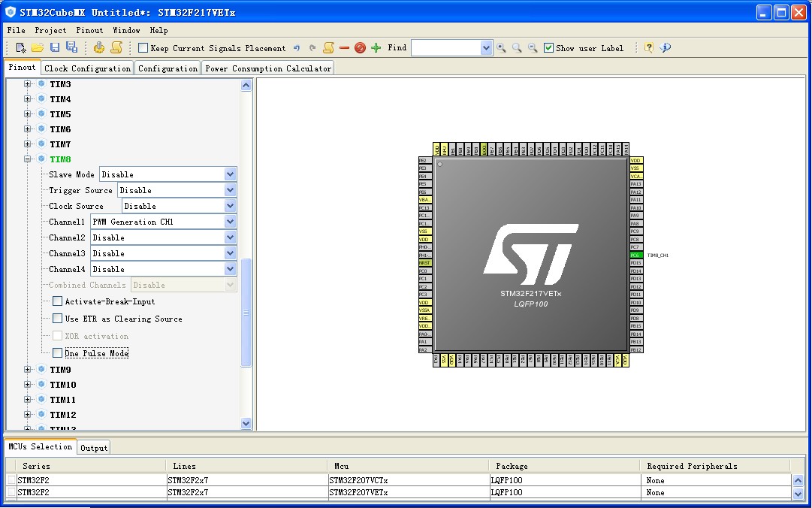Click the TIM3 peripheral cube icon
This screenshot has width=812, height=508.
pyautogui.click(x=42, y=83)
